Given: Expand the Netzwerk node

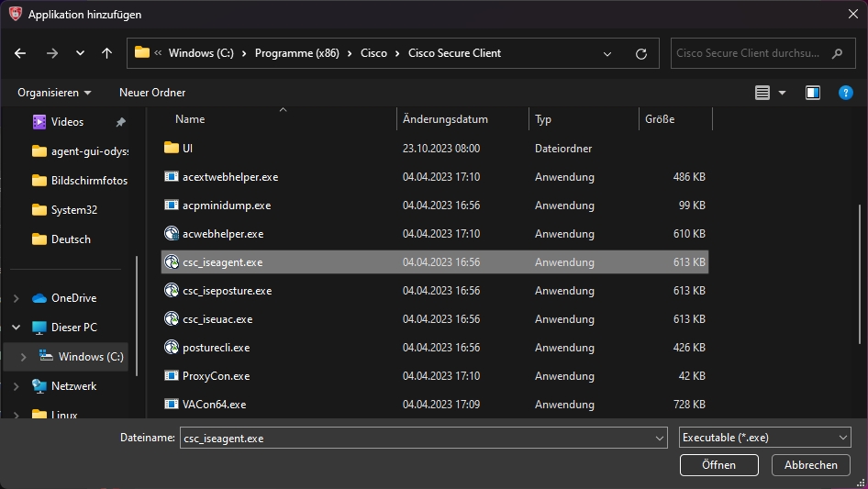Looking at the screenshot, I should pyautogui.click(x=16, y=386).
